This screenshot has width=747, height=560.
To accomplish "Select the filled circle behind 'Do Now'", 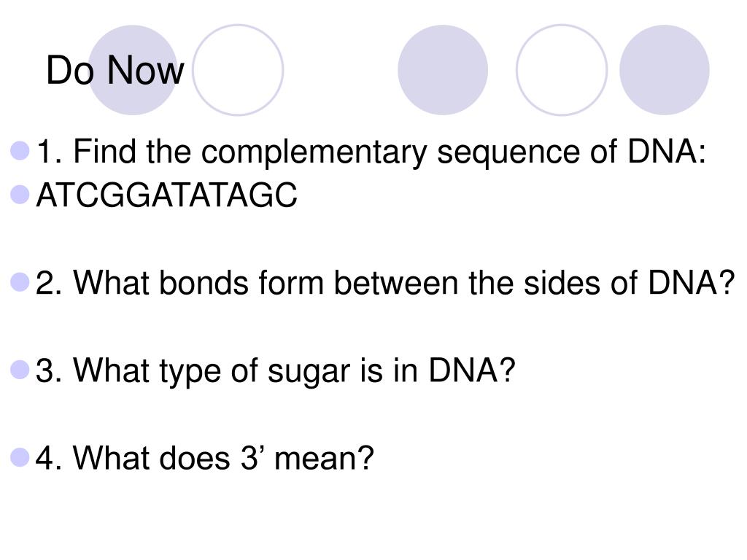I will pos(133,70).
